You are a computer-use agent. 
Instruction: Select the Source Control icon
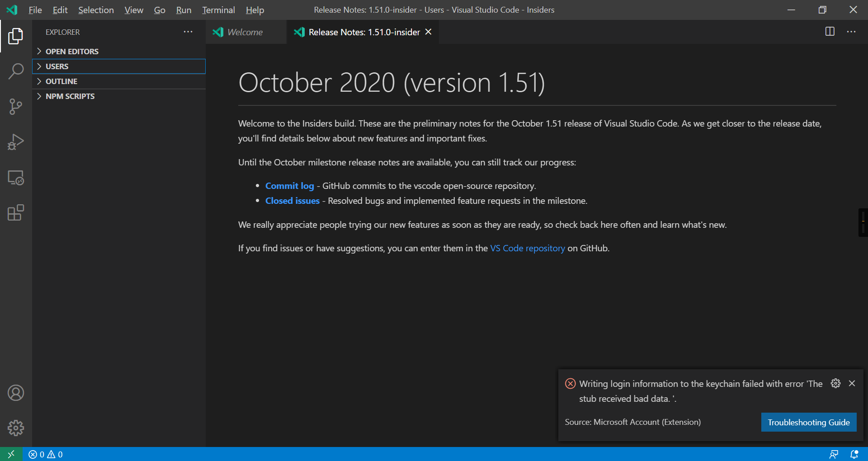point(16,106)
